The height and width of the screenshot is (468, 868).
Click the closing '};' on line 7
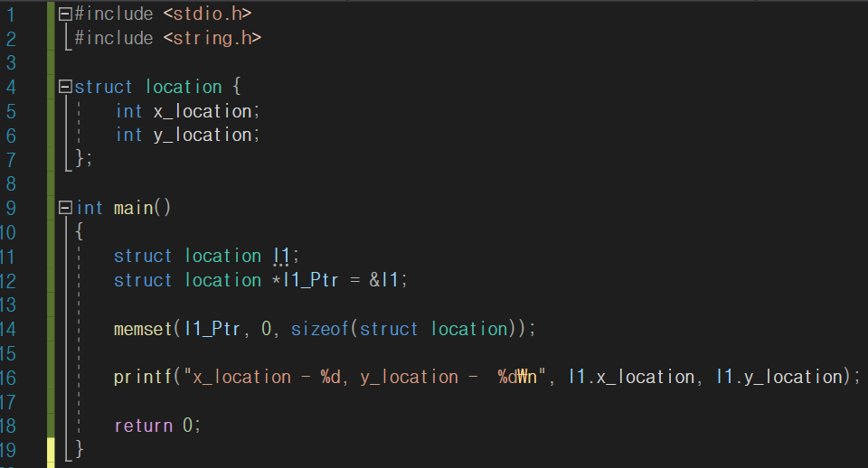coord(83,159)
